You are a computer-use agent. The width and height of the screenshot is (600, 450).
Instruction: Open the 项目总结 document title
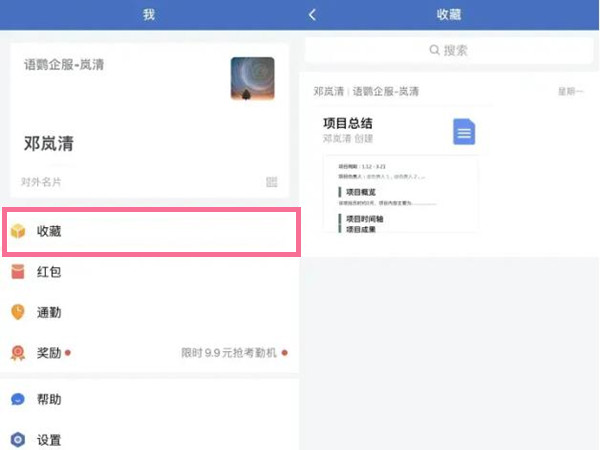[347, 123]
